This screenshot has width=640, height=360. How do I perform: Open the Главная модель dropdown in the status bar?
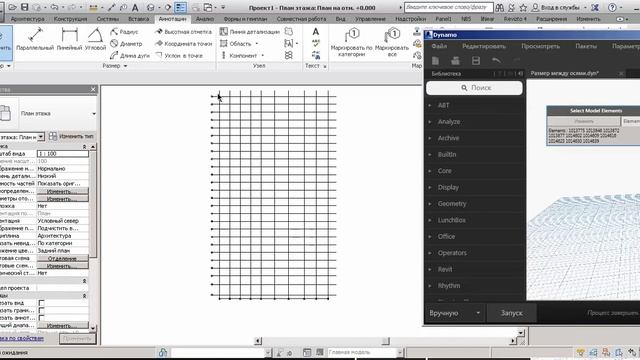(x=400, y=352)
